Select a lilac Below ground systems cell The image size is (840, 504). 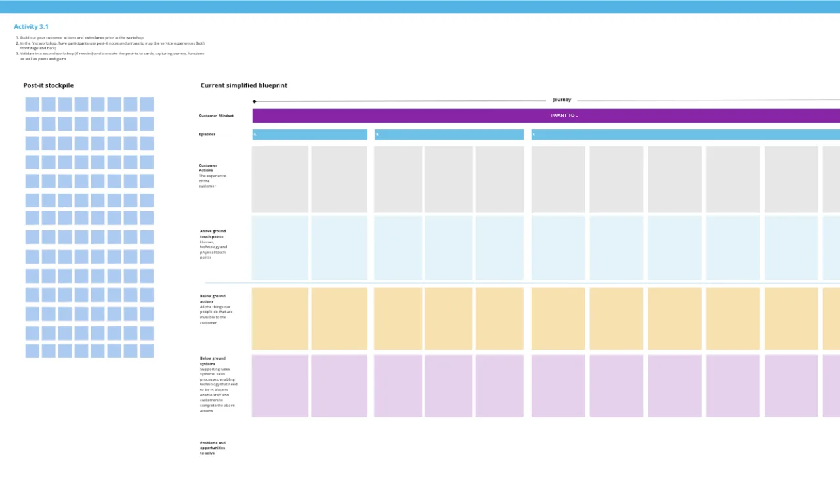pos(280,385)
